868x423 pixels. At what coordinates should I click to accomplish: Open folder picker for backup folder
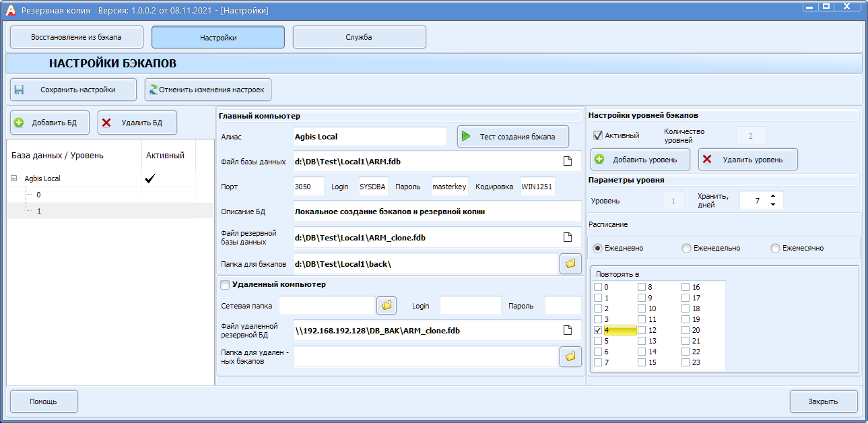click(570, 263)
